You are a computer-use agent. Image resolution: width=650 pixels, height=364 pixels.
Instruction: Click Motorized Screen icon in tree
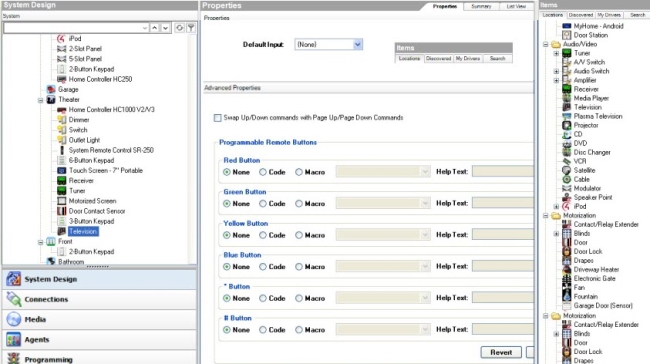[61, 201]
